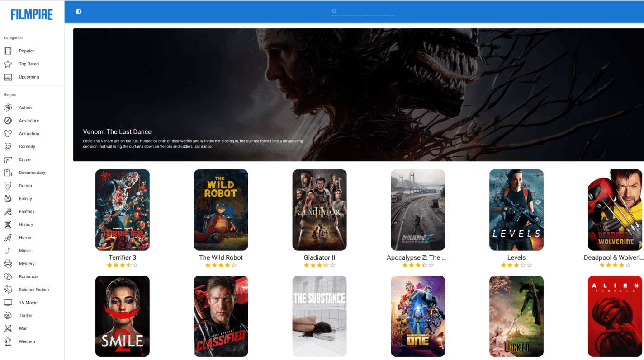This screenshot has height=360, width=644.
Task: Click the star rating under The Wild Robot
Action: pyautogui.click(x=221, y=266)
